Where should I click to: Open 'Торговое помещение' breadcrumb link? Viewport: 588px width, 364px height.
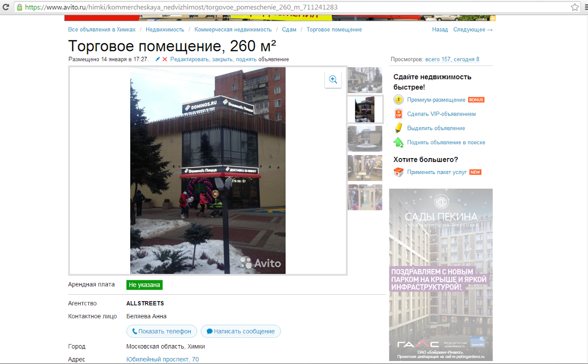coord(334,29)
